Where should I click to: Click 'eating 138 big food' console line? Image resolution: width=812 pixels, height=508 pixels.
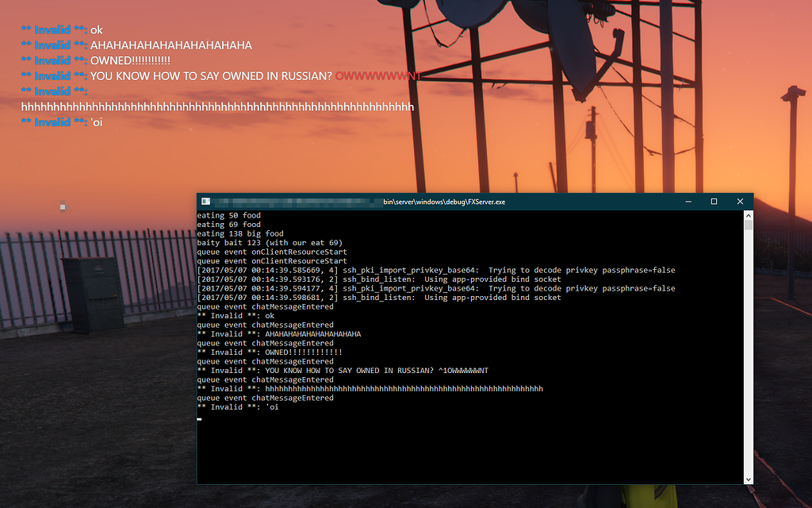tap(240, 233)
